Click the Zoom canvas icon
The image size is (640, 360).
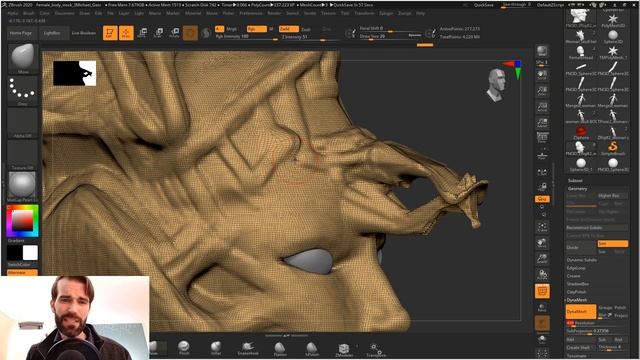[x=542, y=91]
